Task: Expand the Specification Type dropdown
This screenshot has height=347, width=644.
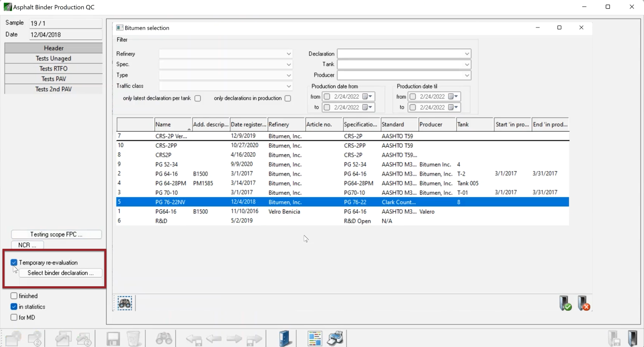Action: pos(289,75)
